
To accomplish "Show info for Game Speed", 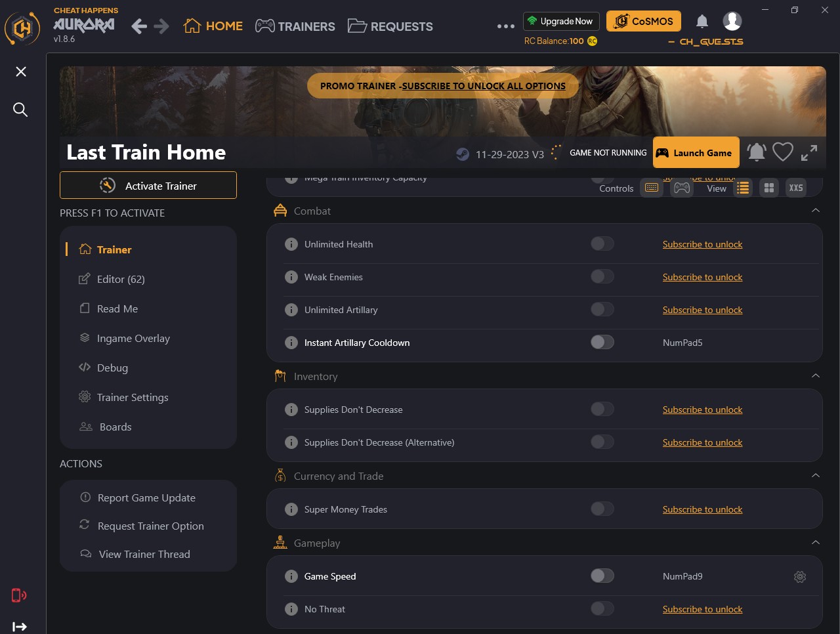I will 291,576.
